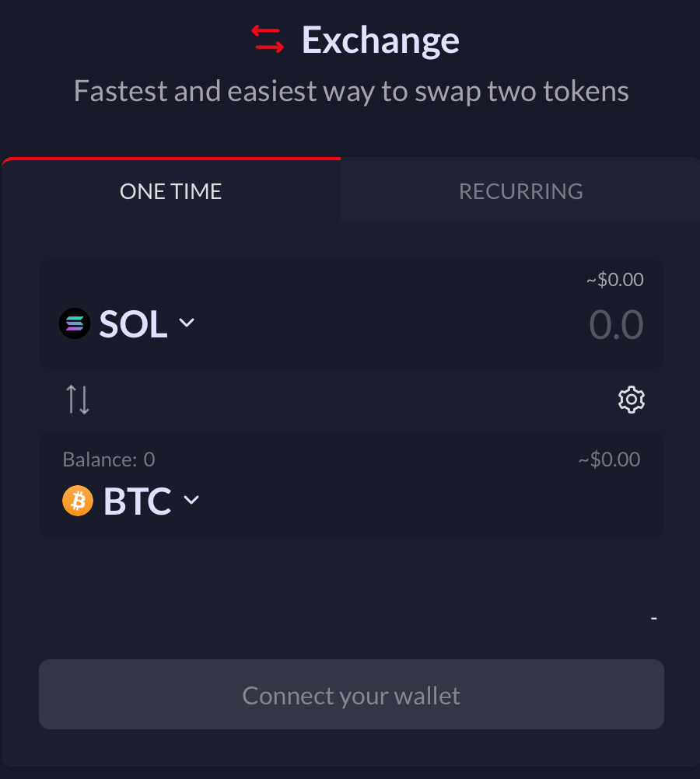The width and height of the screenshot is (700, 779).
Task: Click the dollar estimate above SOL amount
Action: tap(614, 280)
